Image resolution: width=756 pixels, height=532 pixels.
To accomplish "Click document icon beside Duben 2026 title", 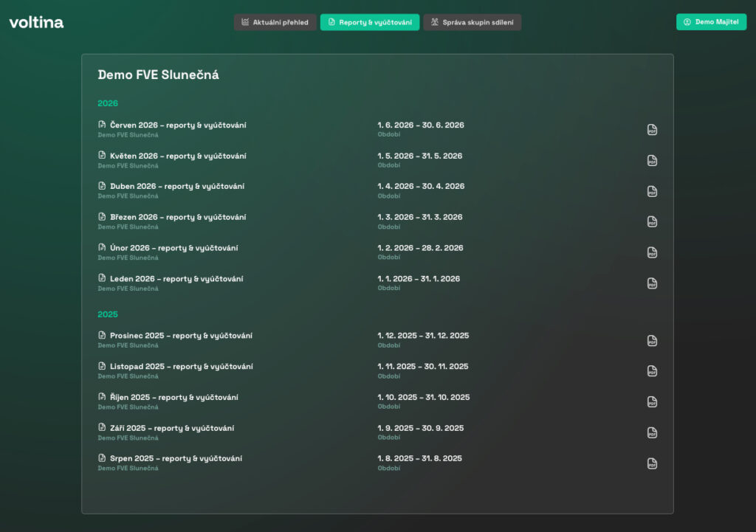I will [102, 185].
